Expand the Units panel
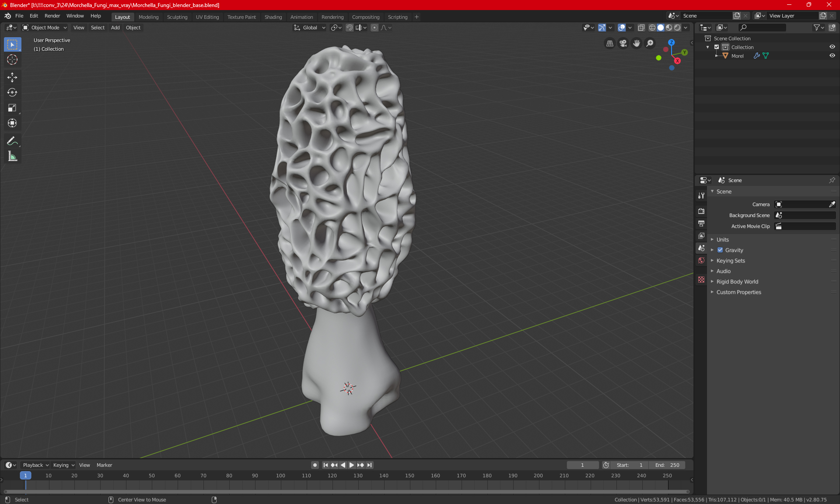 (722, 240)
